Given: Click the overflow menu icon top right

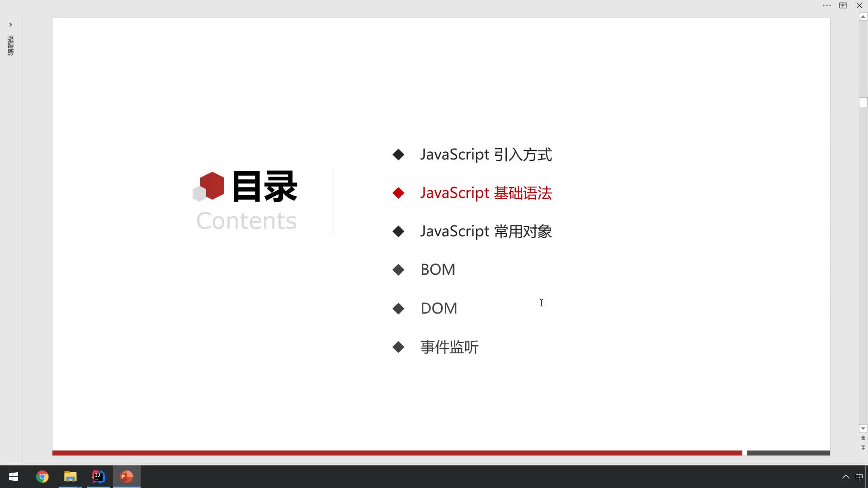Looking at the screenshot, I should tap(826, 5).
